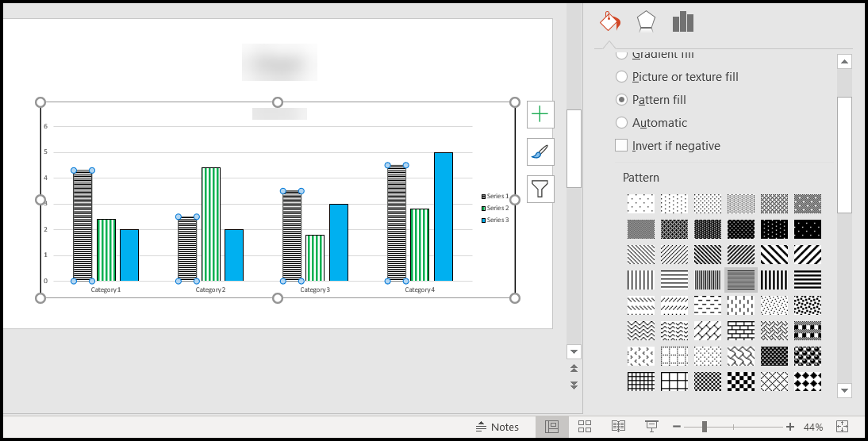Open the 44% zoom level dialog
Viewport: 868px width, 441px height.
click(x=813, y=428)
